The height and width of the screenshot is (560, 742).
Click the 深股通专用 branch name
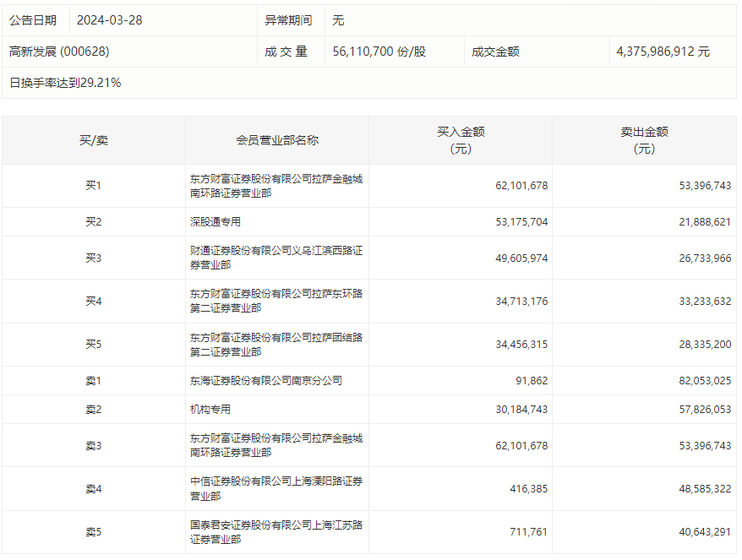pos(216,222)
